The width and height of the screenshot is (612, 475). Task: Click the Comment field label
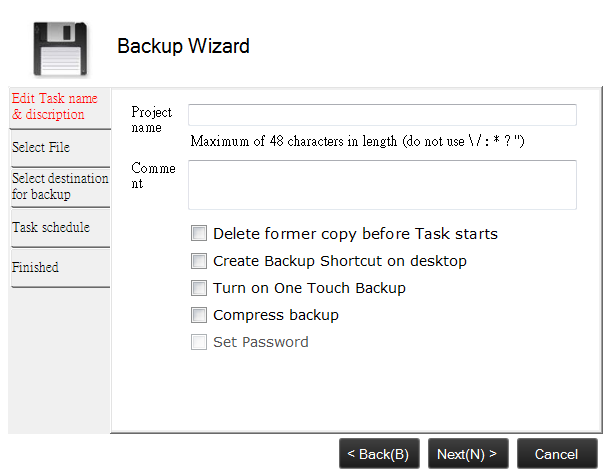[x=153, y=176]
